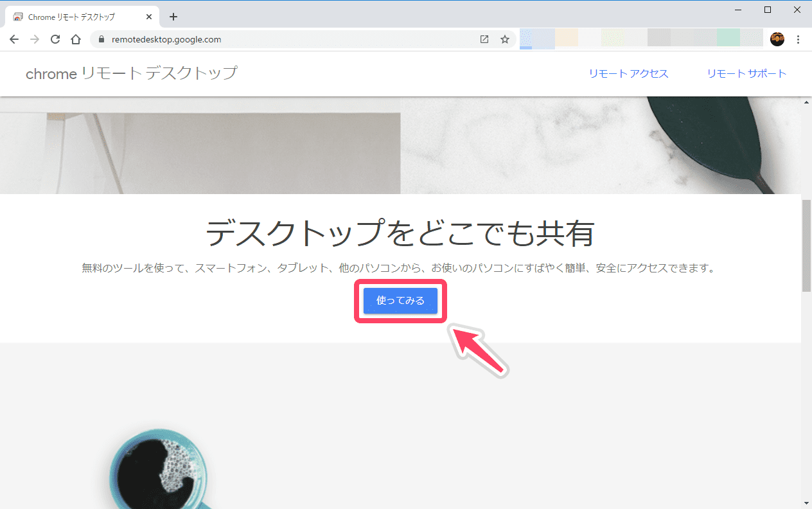Screen dimensions: 812x509
Task: Click the デスクトップをどこでも共有 heading
Action: click(x=400, y=233)
